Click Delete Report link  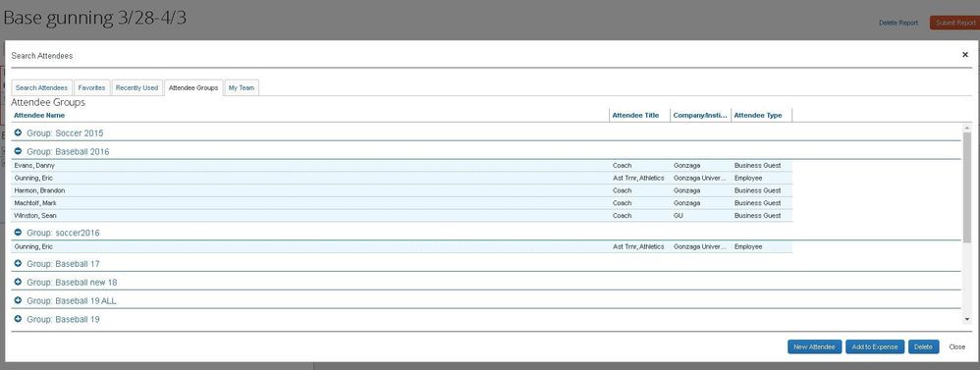click(898, 24)
